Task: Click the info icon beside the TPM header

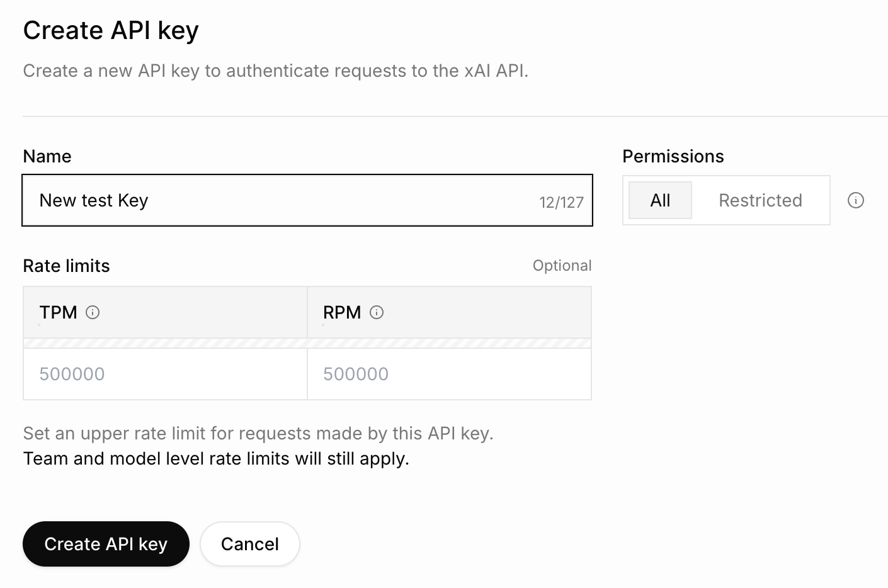Action: click(x=92, y=312)
